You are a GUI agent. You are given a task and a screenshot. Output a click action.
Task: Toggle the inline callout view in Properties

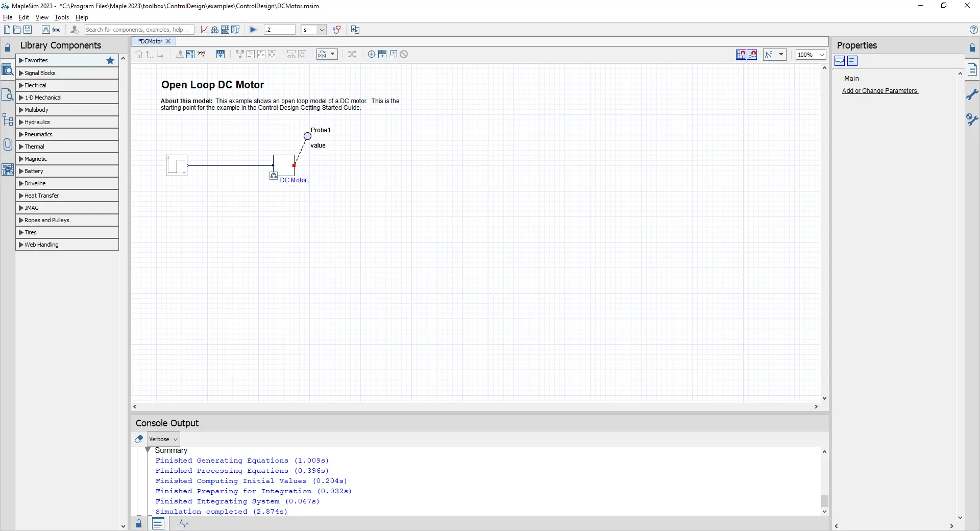coord(840,61)
